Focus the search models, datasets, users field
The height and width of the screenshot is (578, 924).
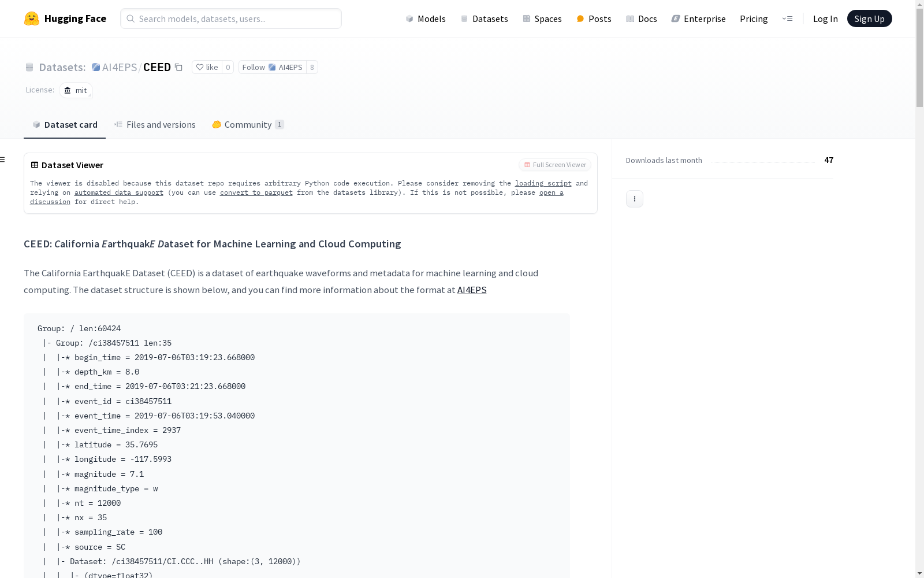(231, 18)
